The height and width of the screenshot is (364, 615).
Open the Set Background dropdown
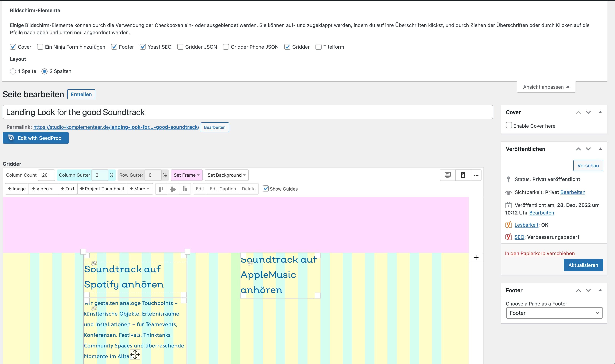[x=226, y=175]
